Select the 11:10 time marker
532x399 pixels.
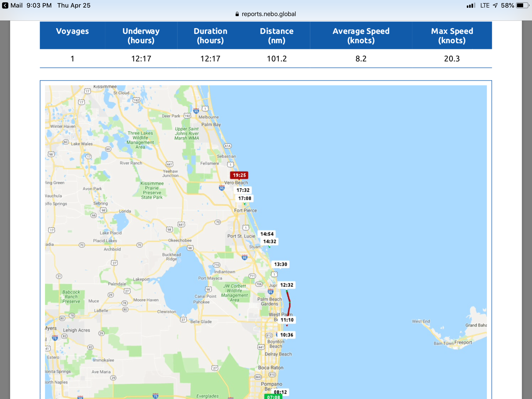point(287,320)
